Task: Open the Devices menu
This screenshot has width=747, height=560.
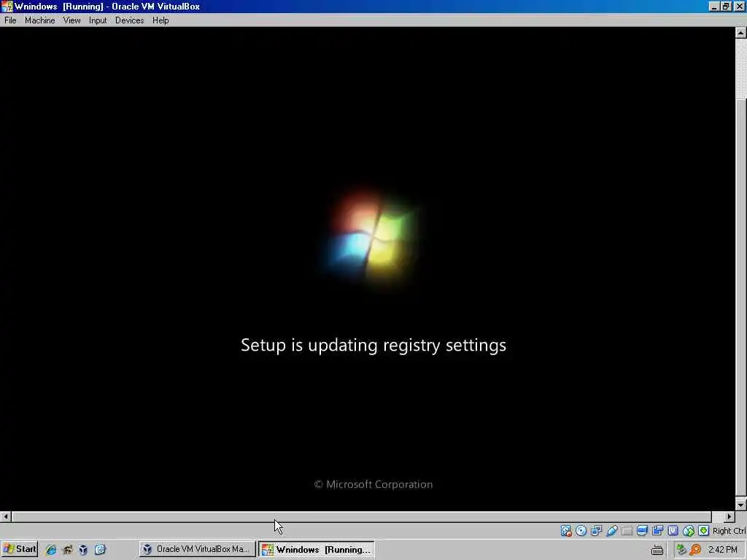Action: pos(130,20)
